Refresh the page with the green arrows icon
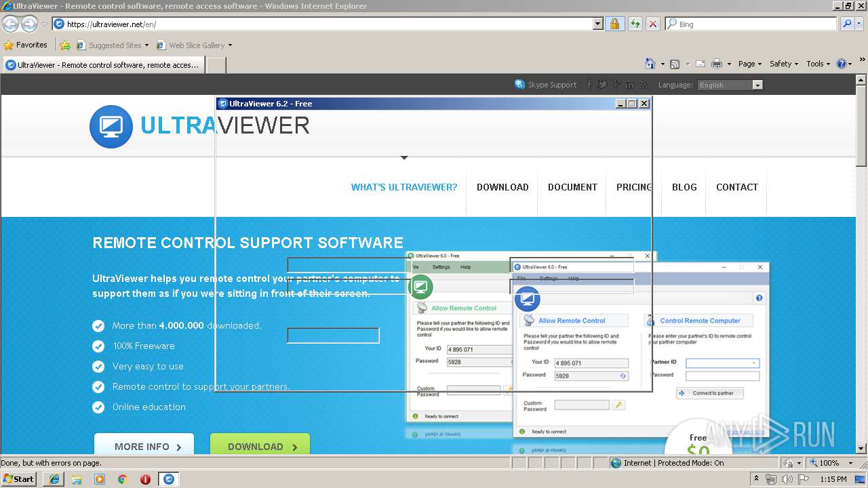The height and width of the screenshot is (488, 868). [x=635, y=24]
